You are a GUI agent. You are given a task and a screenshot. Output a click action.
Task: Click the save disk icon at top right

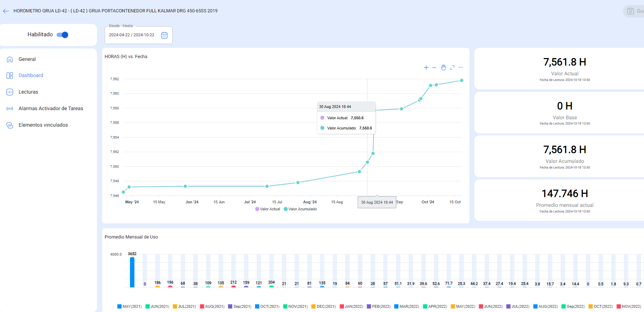(631, 11)
